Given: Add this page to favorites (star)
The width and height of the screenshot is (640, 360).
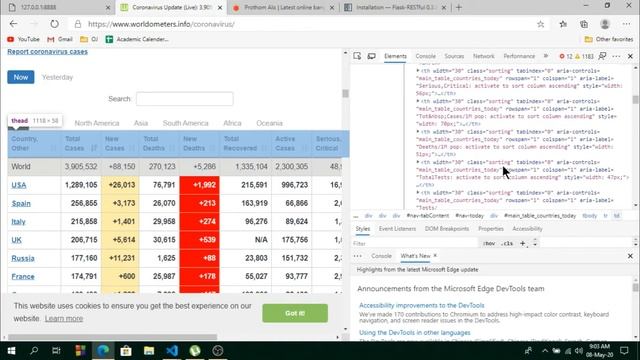Looking at the screenshot, I should (540, 24).
